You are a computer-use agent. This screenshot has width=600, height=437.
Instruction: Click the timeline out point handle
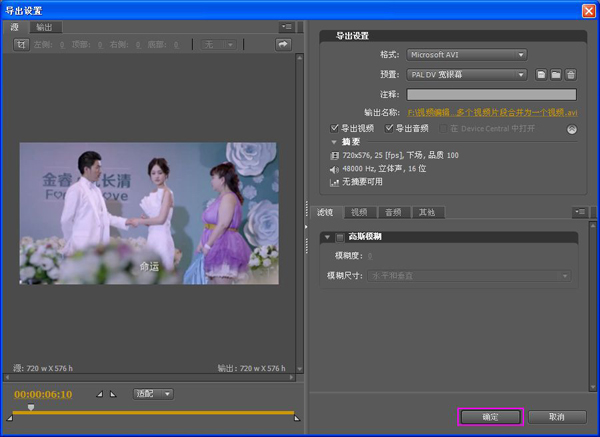tap(297, 418)
